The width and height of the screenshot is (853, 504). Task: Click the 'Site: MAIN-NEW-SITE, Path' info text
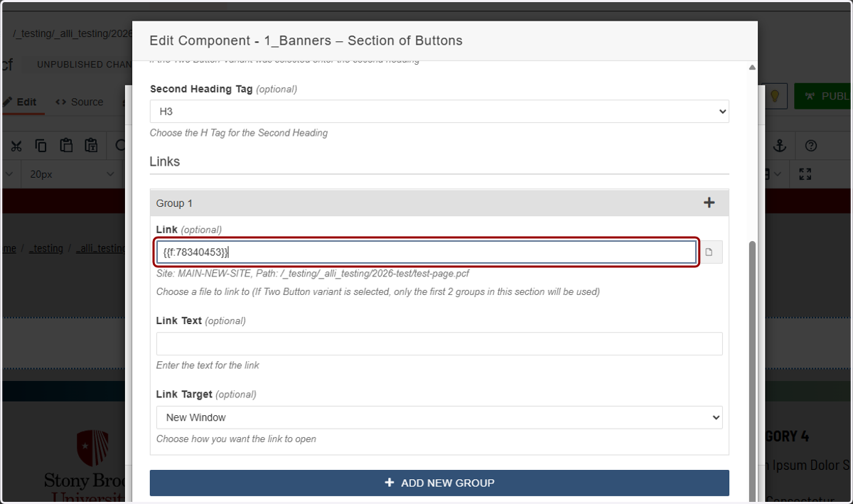[x=313, y=273]
